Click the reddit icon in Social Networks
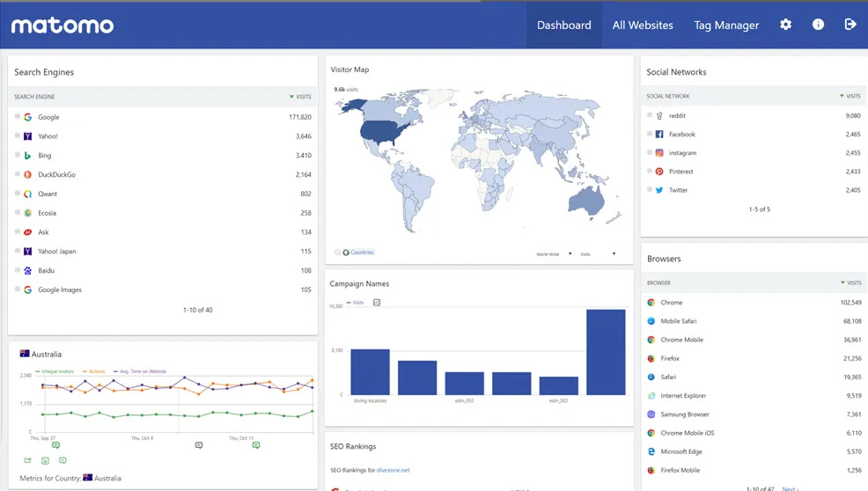The height and width of the screenshot is (491, 868). [659, 115]
